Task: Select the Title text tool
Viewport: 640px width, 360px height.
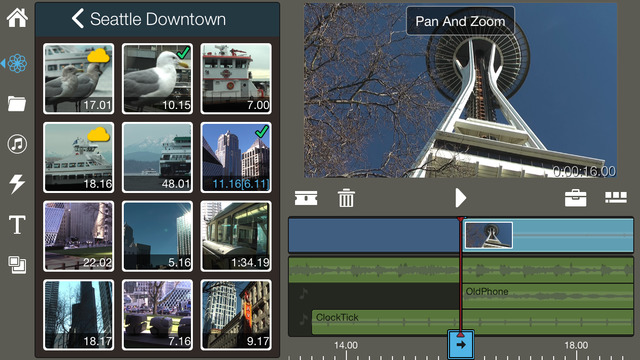Action: [x=17, y=224]
